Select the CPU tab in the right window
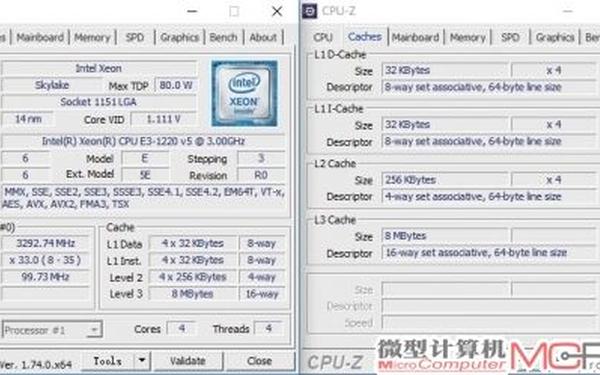The height and width of the screenshot is (375, 600). tap(323, 37)
